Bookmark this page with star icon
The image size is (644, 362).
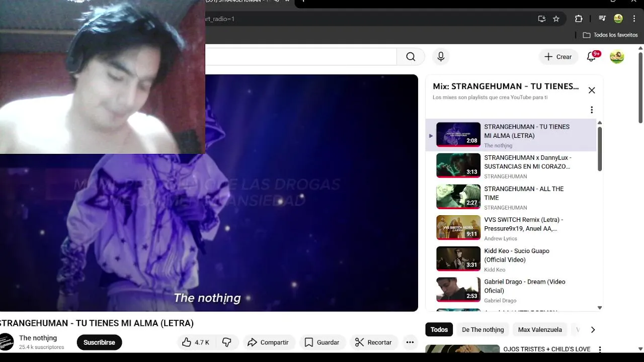(x=556, y=19)
